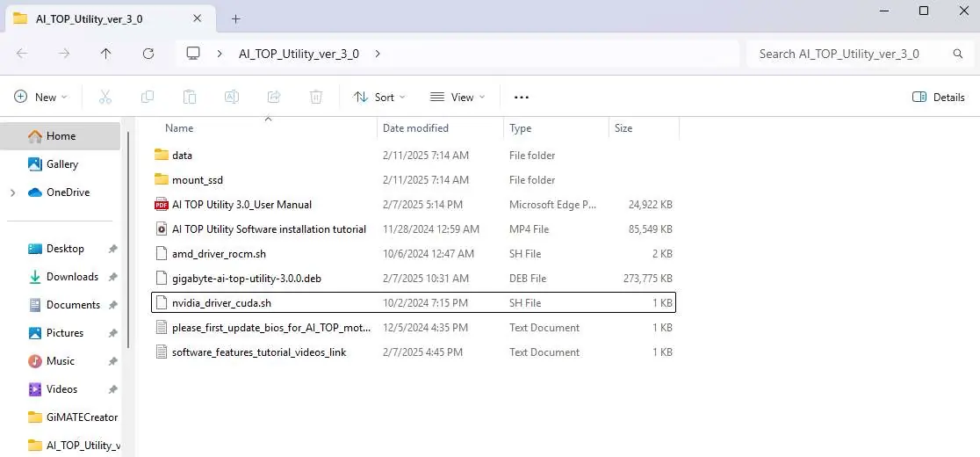Screen dimensions: 980x457
Task: Click chevron after AI_TOP_Utility_ver_3_0 breadcrumb
Action: 378,54
